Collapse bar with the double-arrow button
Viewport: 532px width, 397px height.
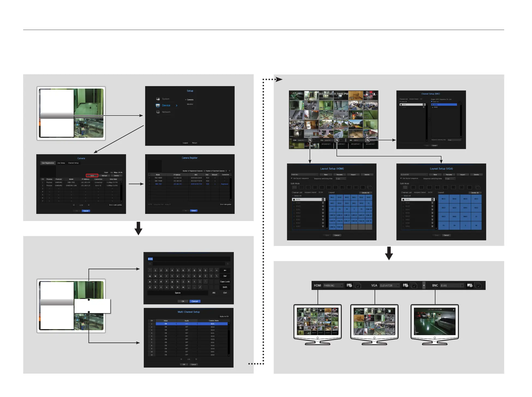click(x=424, y=285)
